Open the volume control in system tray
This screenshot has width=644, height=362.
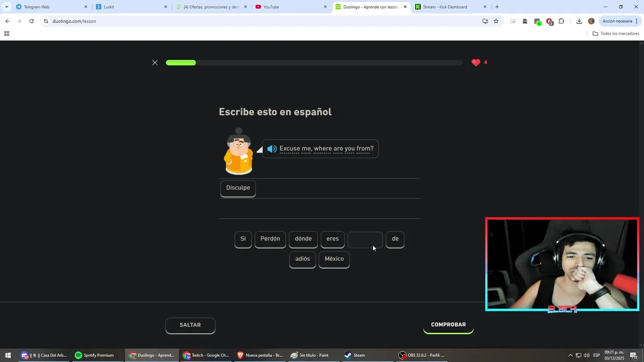(587, 355)
